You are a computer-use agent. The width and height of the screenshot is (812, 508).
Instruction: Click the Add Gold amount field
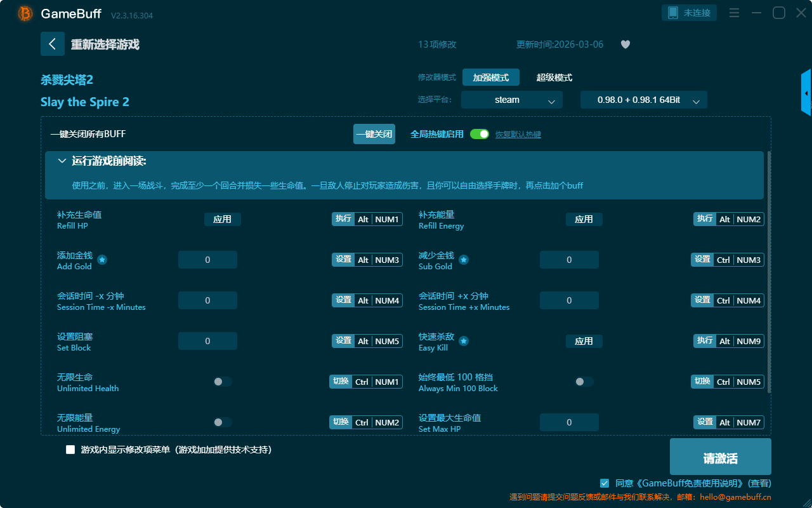pos(207,260)
